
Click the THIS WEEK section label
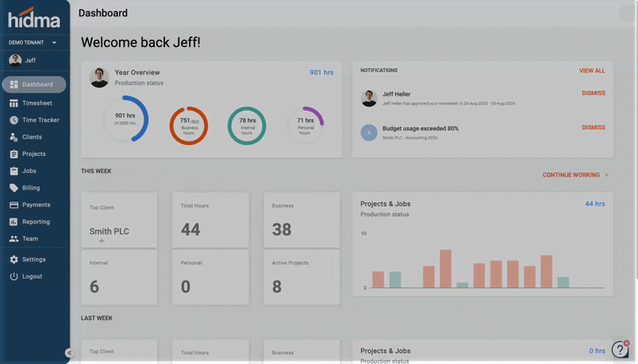[x=96, y=171]
